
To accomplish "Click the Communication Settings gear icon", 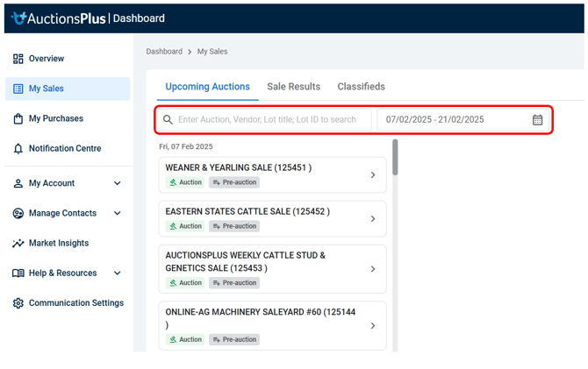I will click(x=18, y=303).
